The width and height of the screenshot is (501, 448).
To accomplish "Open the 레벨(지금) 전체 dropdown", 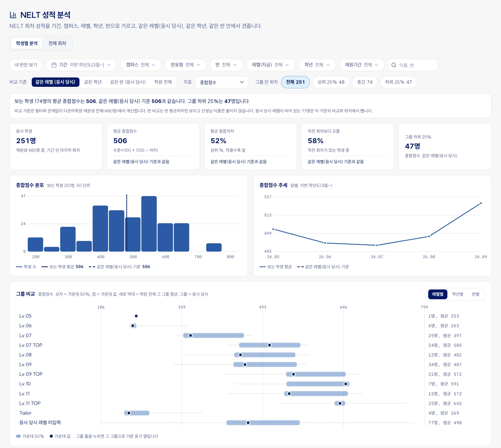I will (271, 65).
